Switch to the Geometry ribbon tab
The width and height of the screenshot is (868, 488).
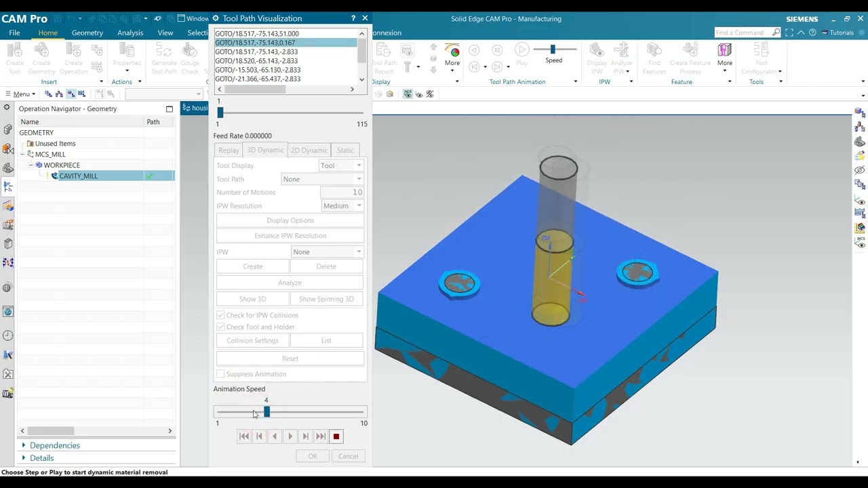pos(87,33)
